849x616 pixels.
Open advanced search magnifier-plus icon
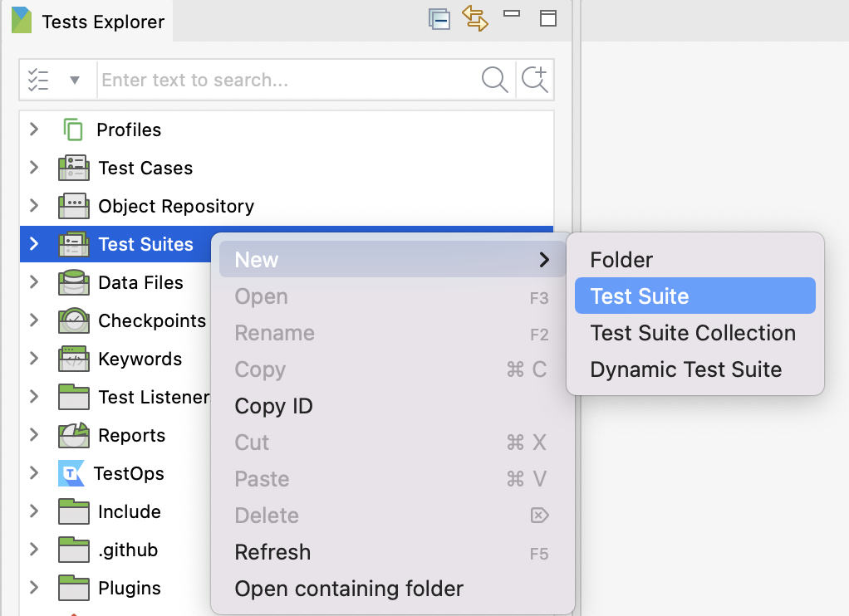click(x=534, y=80)
